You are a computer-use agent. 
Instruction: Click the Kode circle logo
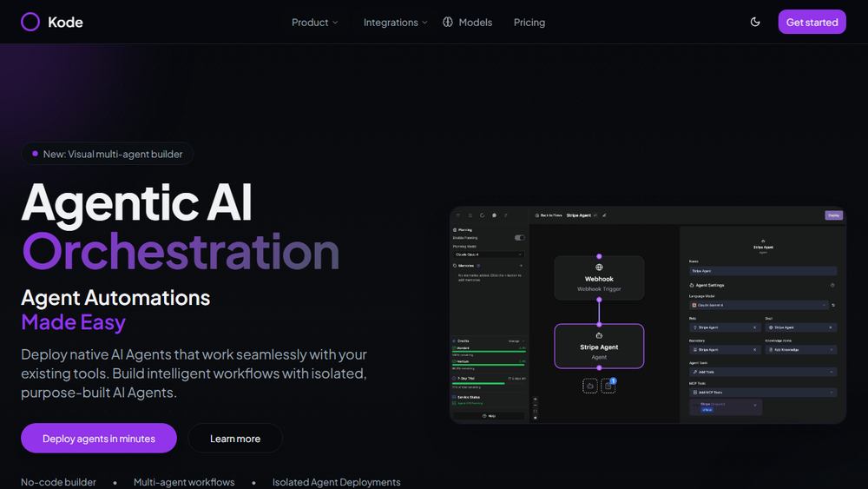(30, 23)
